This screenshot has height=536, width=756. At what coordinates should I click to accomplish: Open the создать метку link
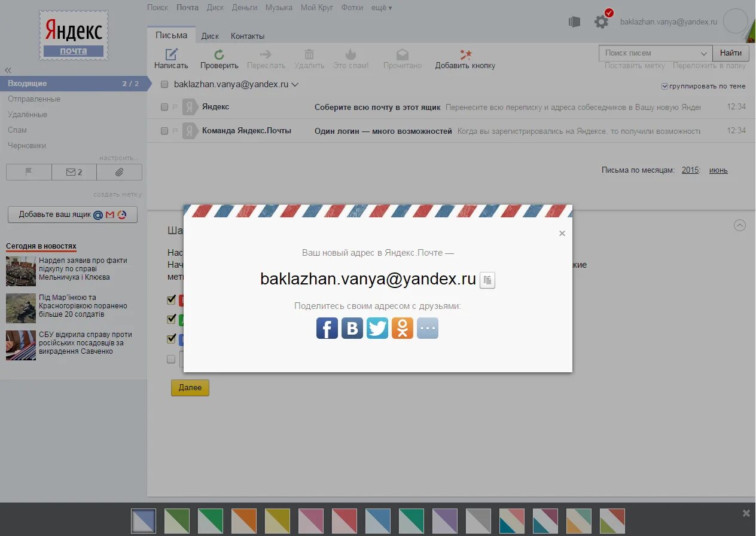[x=118, y=194]
